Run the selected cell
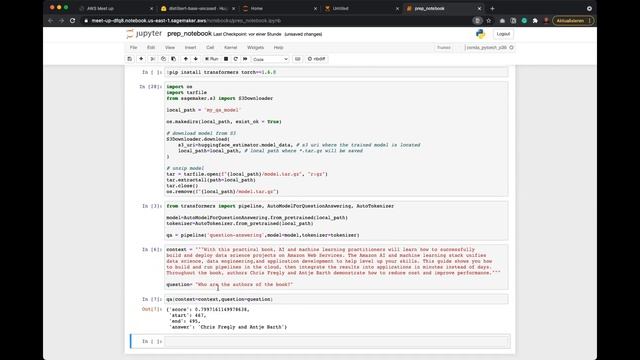 point(211,59)
